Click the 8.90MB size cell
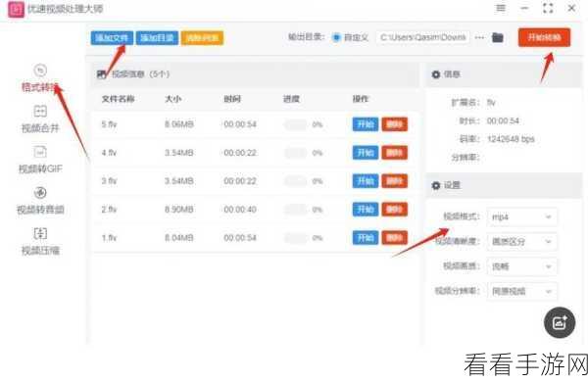 point(179,209)
